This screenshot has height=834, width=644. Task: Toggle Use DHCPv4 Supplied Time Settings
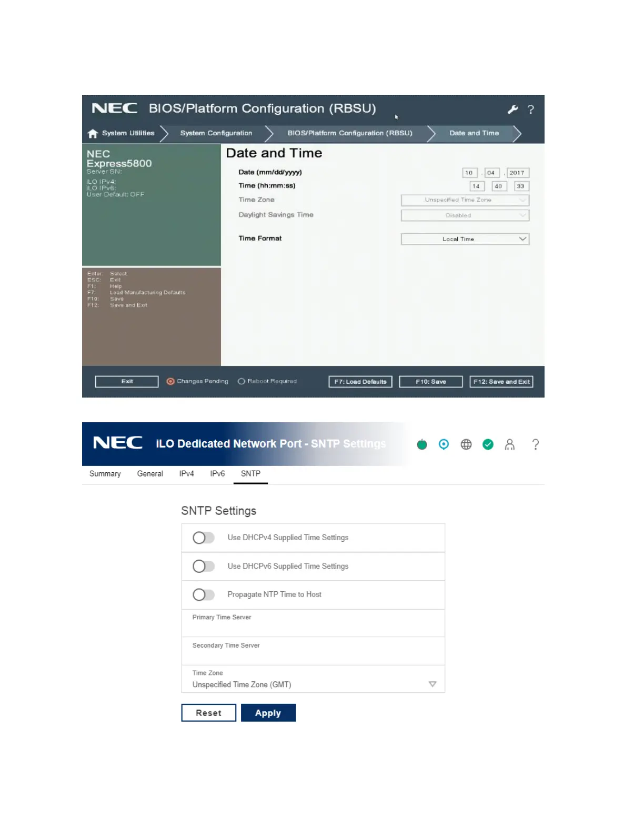coord(204,538)
